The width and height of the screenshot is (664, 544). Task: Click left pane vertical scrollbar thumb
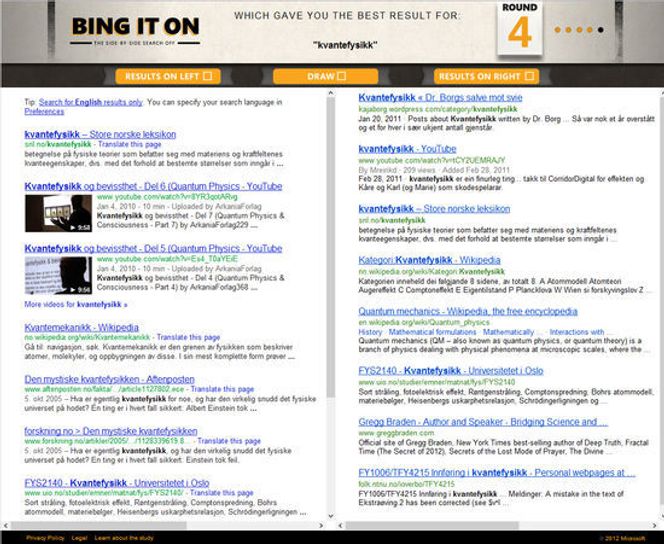tap(331, 246)
